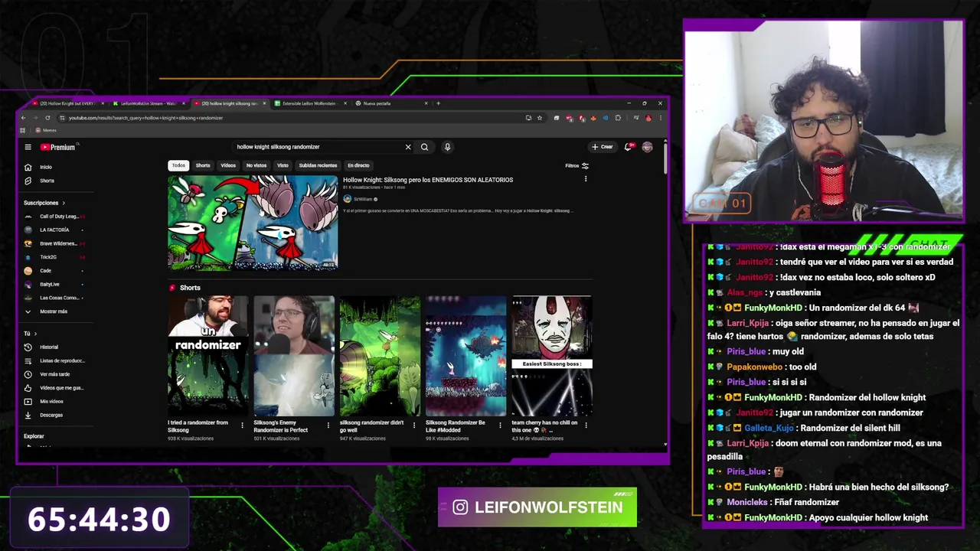Switch to the LeifonWolfstein Stream tab
The height and width of the screenshot is (551, 980).
point(148,103)
